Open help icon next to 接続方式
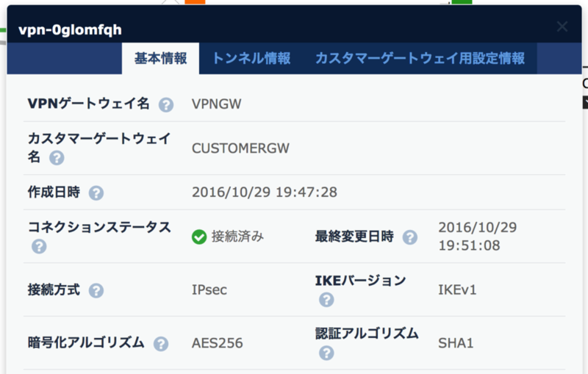This screenshot has height=374, width=588. (x=96, y=290)
